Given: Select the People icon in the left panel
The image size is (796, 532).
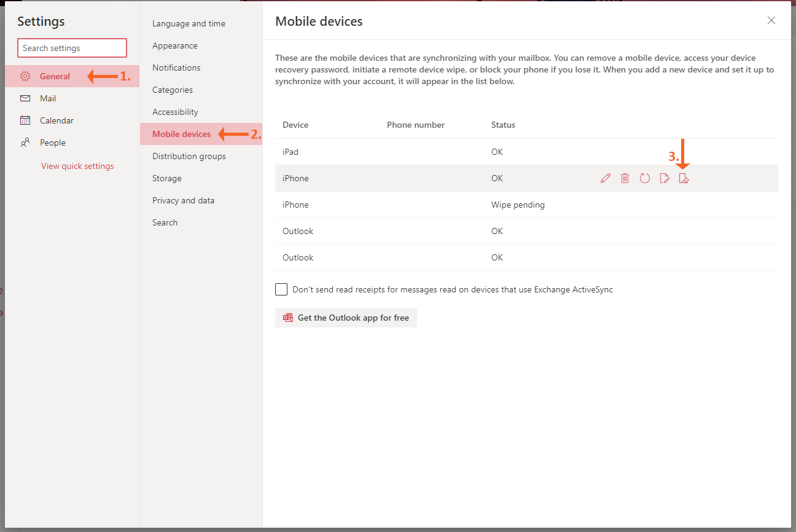Looking at the screenshot, I should pyautogui.click(x=25, y=142).
